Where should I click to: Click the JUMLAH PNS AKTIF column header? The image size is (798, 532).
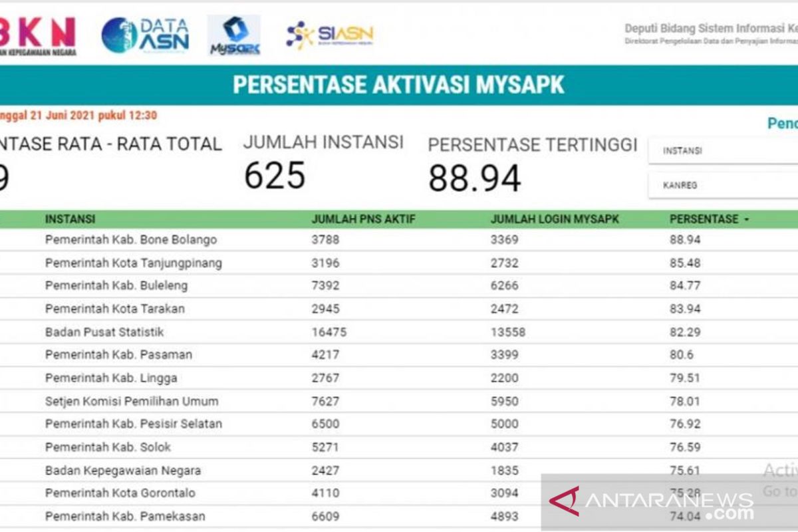363,219
